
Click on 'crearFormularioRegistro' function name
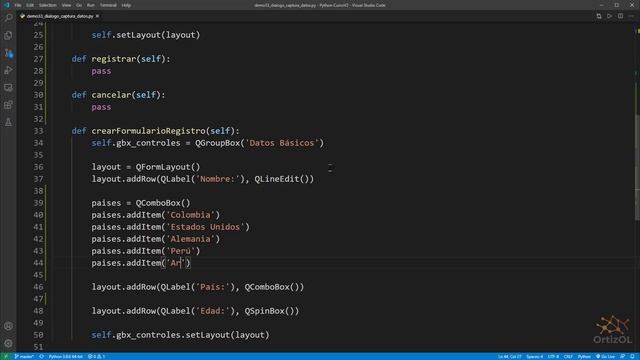tap(149, 131)
